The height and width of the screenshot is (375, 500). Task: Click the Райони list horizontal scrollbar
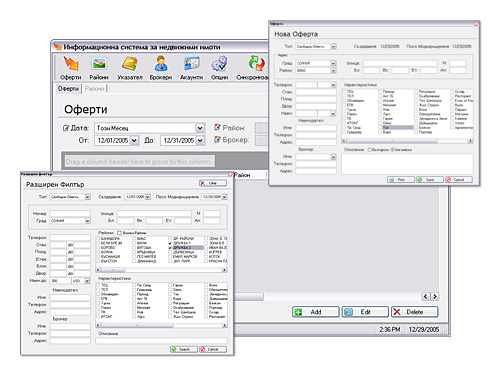coord(162,270)
